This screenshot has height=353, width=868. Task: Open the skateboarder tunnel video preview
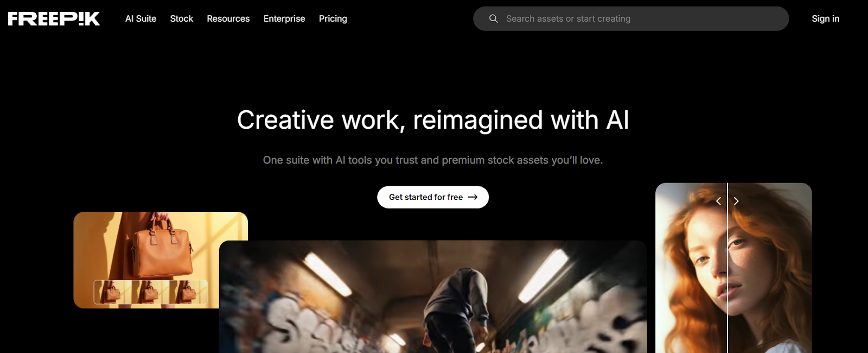(433, 297)
